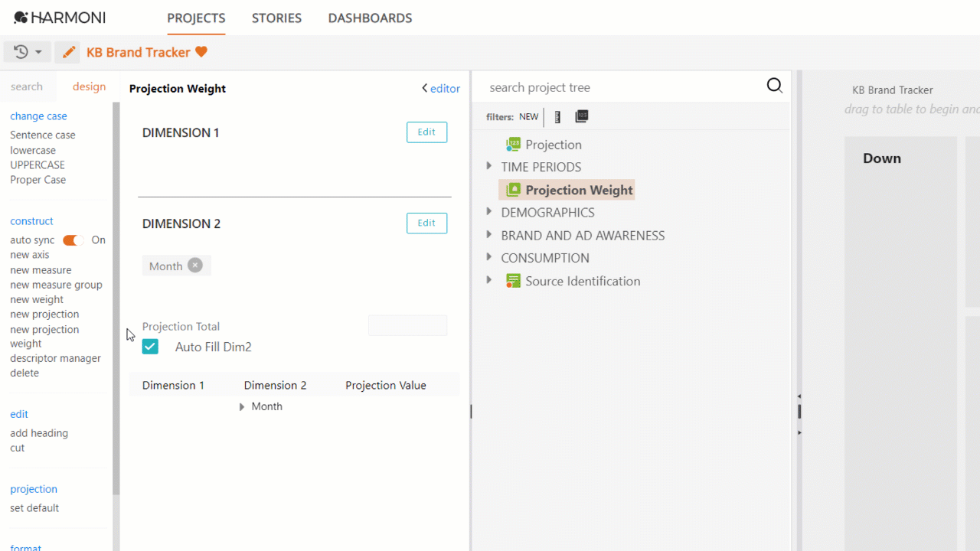Expand the CONSUMPTION tree node

pyautogui.click(x=489, y=257)
